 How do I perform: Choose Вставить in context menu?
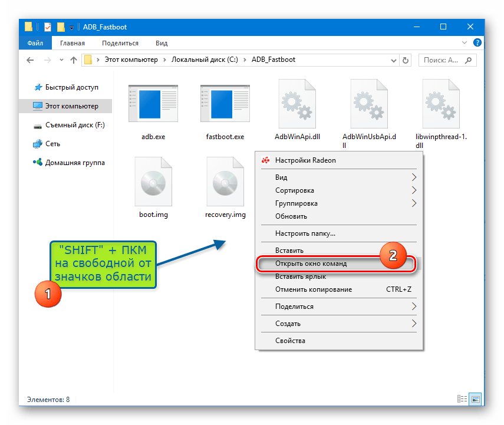(339, 251)
